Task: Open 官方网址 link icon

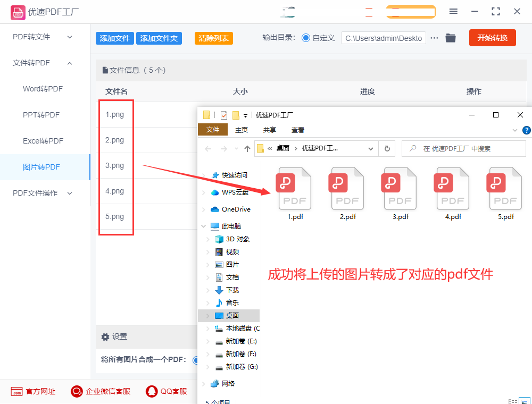Action: pyautogui.click(x=16, y=391)
